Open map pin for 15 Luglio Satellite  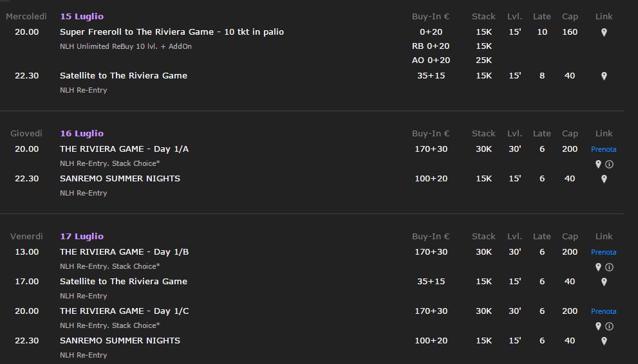tap(604, 76)
